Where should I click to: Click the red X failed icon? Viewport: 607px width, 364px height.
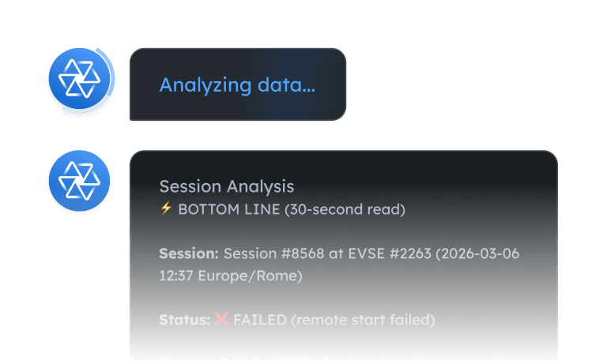pos(221,319)
